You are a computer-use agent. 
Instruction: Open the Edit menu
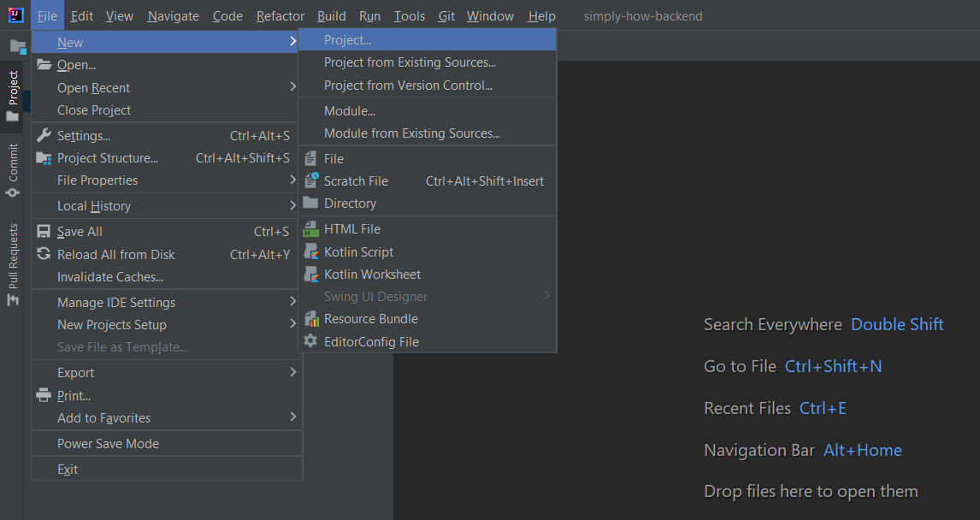click(x=82, y=15)
